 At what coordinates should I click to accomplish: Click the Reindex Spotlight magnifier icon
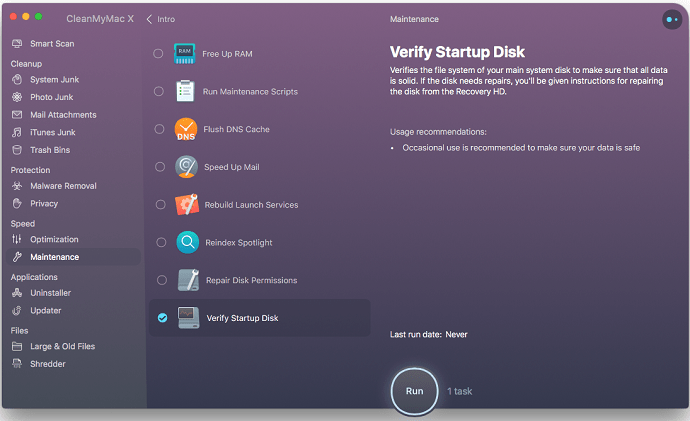click(187, 242)
